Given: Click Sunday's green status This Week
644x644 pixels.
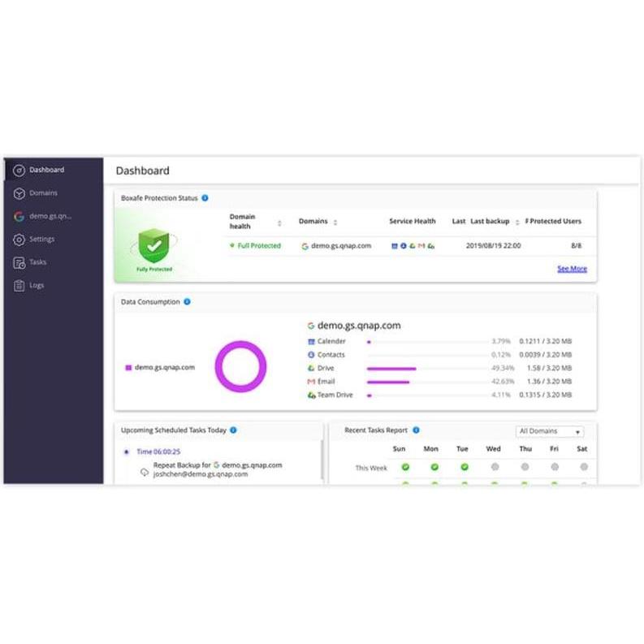Looking at the screenshot, I should [x=405, y=467].
